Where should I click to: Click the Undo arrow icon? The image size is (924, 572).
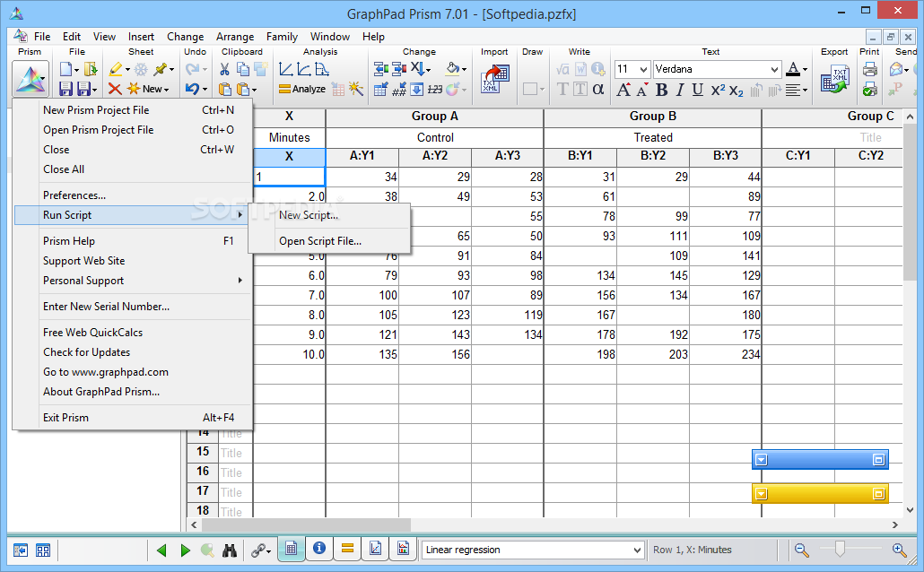192,89
